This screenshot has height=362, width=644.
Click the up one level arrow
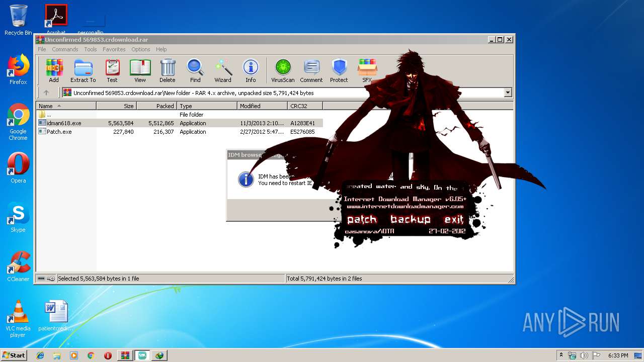[x=46, y=93]
